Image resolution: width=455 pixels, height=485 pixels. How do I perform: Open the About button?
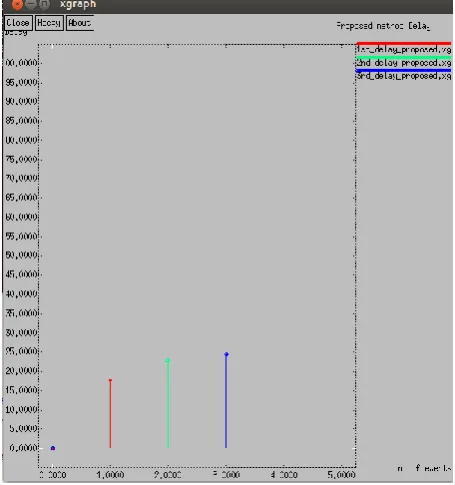coord(80,23)
